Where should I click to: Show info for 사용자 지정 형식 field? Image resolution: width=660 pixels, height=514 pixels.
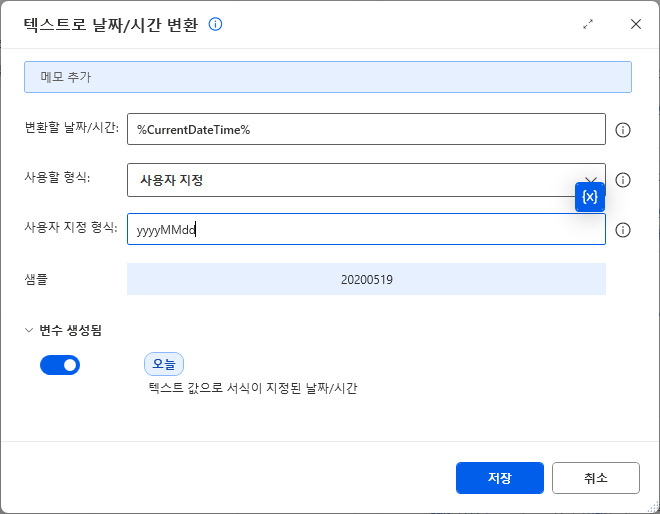tap(623, 230)
